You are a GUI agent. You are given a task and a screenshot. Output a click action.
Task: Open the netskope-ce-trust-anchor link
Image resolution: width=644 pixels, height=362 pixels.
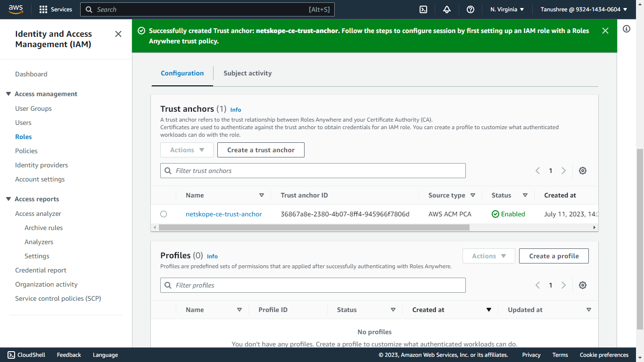coord(224,214)
